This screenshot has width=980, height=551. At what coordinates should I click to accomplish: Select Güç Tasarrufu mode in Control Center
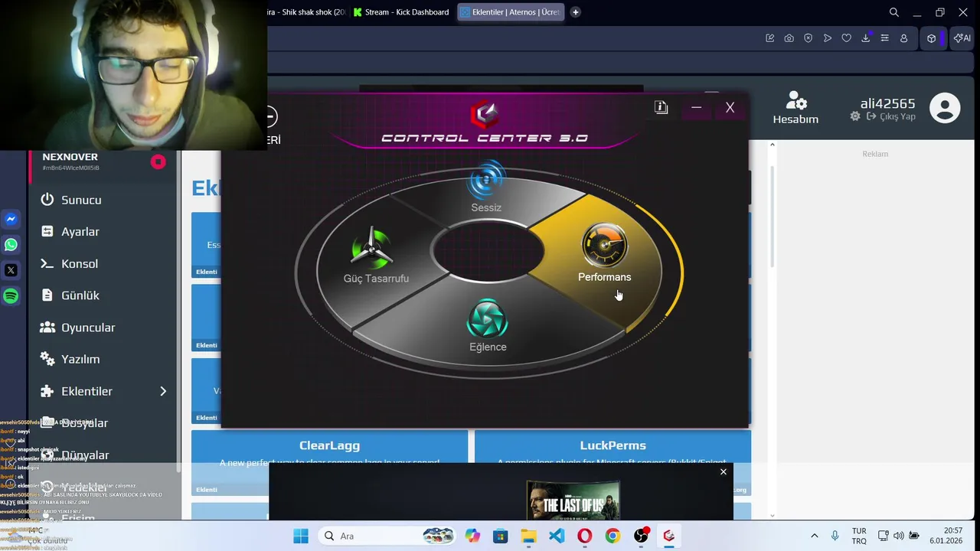pyautogui.click(x=375, y=256)
